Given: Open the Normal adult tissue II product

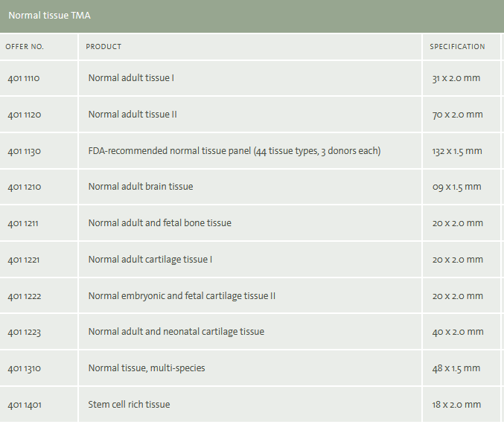Looking at the screenshot, I should [x=133, y=115].
